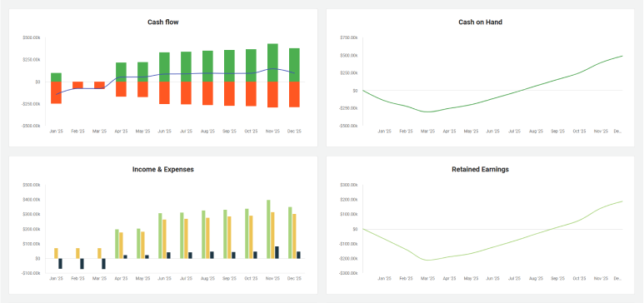Screen dimensions: 644x303
Task: Select the Aug '25 label in Retained Earnings
Action: [536, 278]
